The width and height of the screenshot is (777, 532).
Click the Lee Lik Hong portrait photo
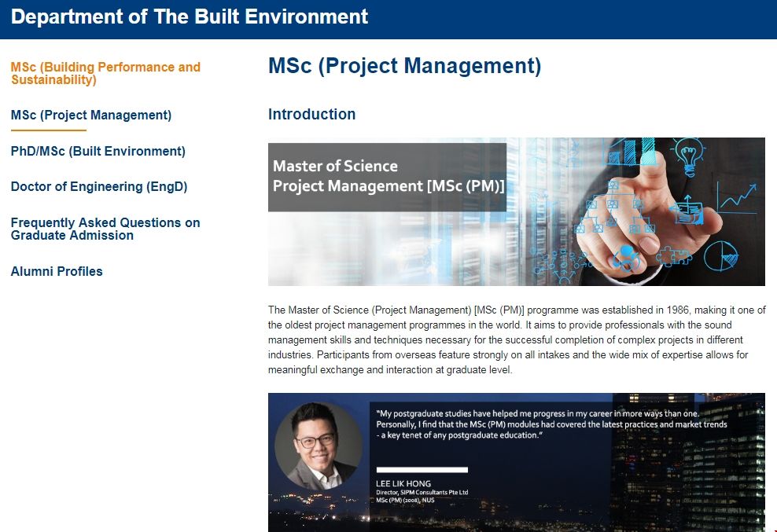[x=318, y=446]
